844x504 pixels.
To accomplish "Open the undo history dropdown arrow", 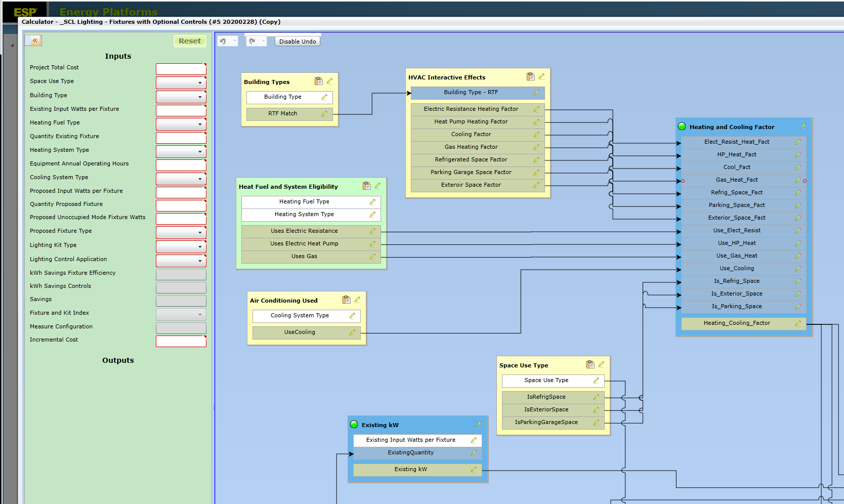I will click(234, 41).
